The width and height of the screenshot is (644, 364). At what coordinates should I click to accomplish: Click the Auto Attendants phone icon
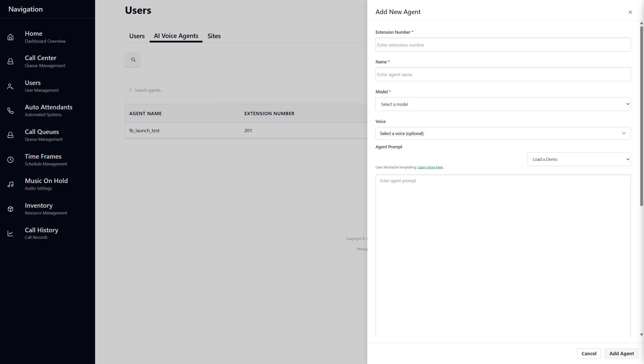click(10, 111)
